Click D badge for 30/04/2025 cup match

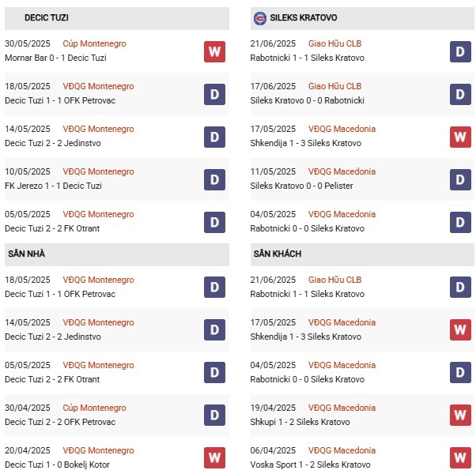(214, 415)
